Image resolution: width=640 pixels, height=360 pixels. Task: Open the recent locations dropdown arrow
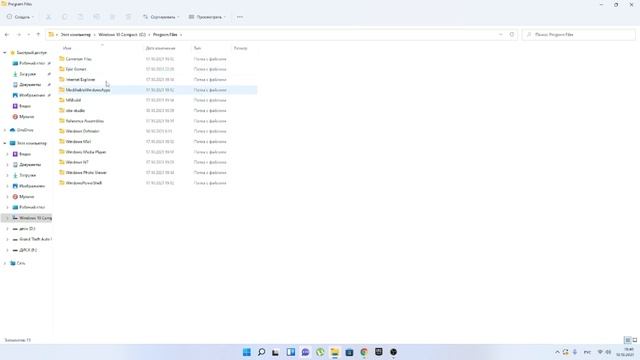pos(29,35)
